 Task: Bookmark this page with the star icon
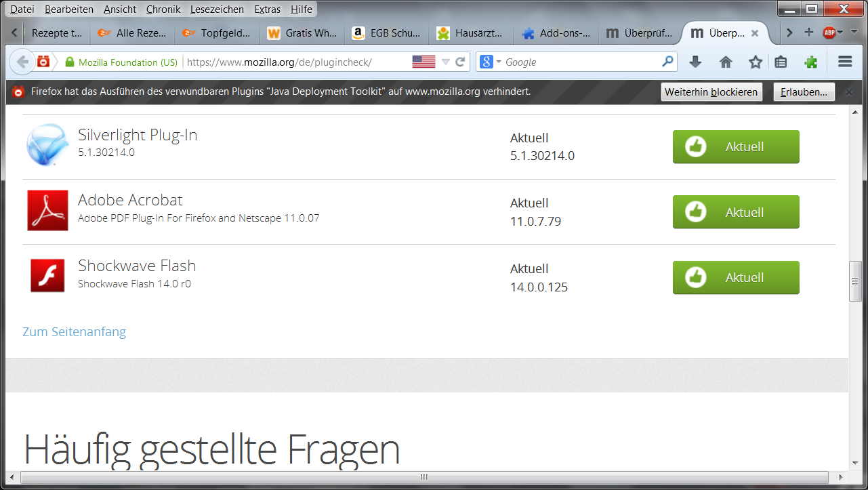tap(756, 62)
